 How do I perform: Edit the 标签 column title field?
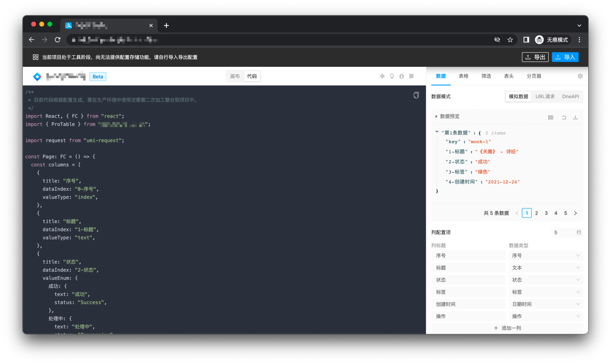pyautogui.click(x=468, y=292)
